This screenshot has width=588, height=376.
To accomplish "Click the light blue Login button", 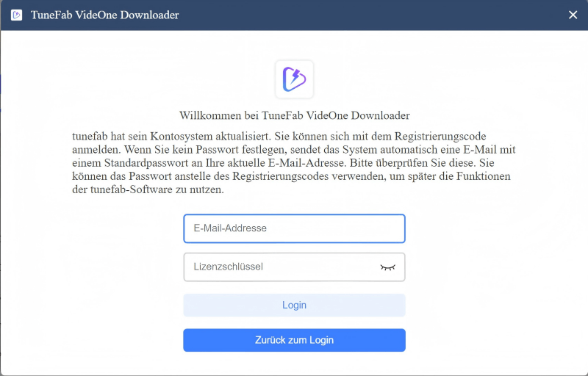I will tap(295, 305).
